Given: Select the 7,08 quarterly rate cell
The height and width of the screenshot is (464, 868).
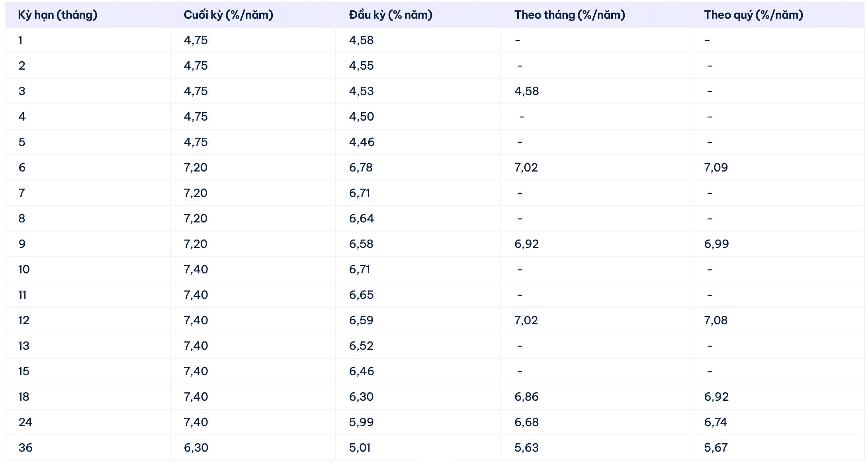Looking at the screenshot, I should [716, 320].
